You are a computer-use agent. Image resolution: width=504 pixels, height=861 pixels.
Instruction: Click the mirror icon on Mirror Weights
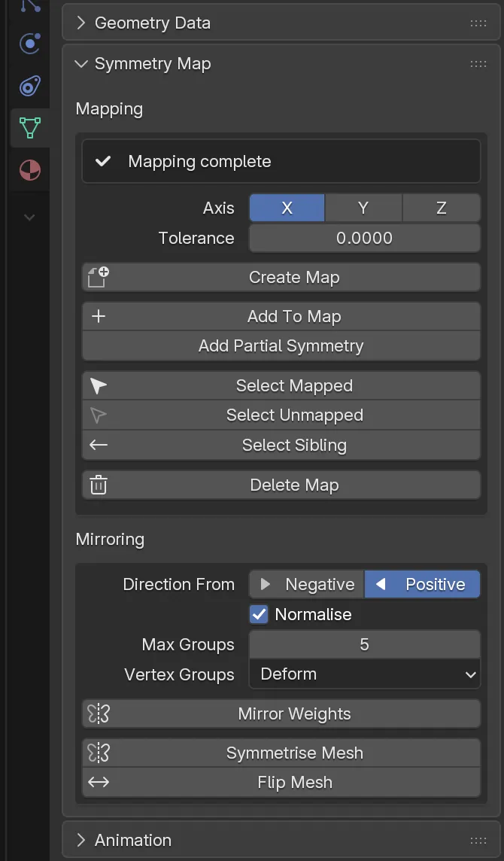tap(99, 713)
